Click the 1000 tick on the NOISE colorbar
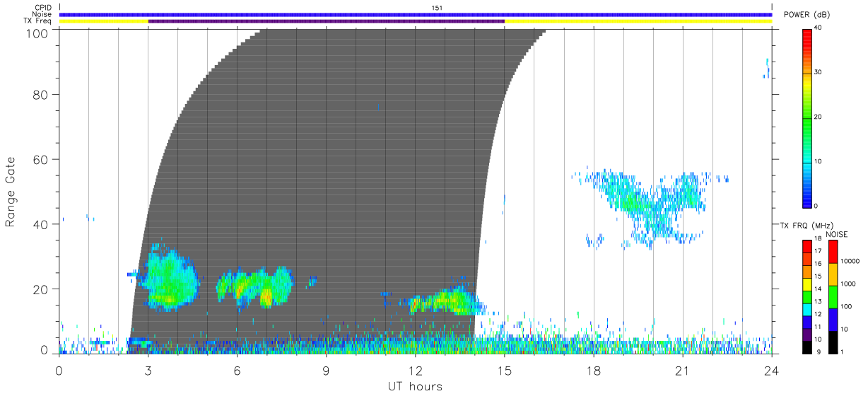The width and height of the screenshot is (868, 401). 849,284
